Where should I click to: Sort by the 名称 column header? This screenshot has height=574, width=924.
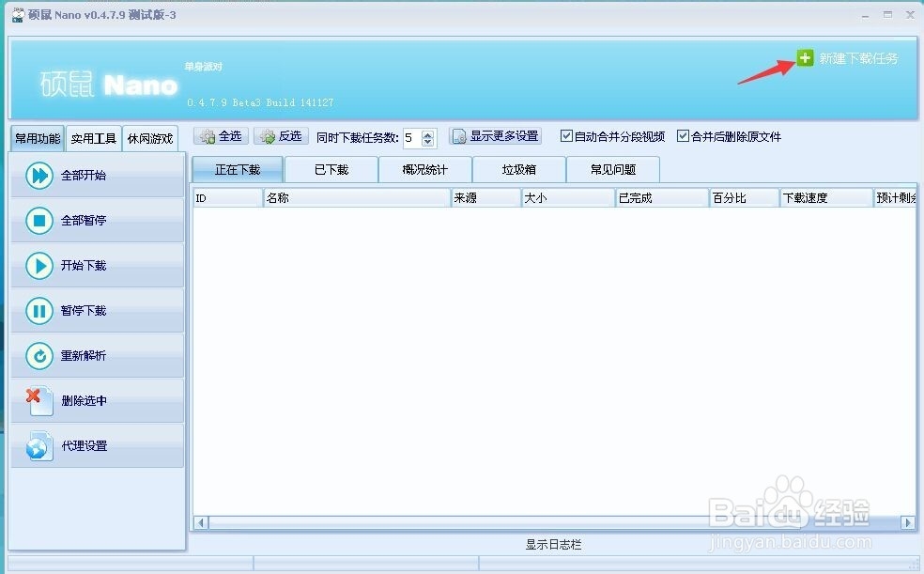pyautogui.click(x=357, y=198)
